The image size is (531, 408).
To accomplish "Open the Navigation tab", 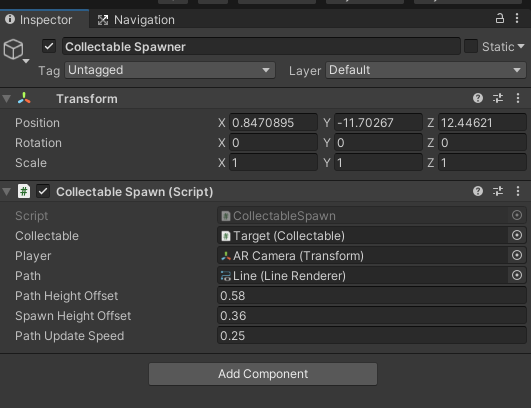I will click(x=136, y=20).
